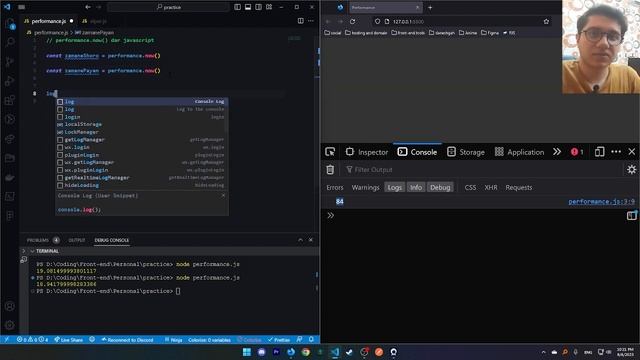
Task: Open the OUTPUT panel tab
Action: pos(77,240)
